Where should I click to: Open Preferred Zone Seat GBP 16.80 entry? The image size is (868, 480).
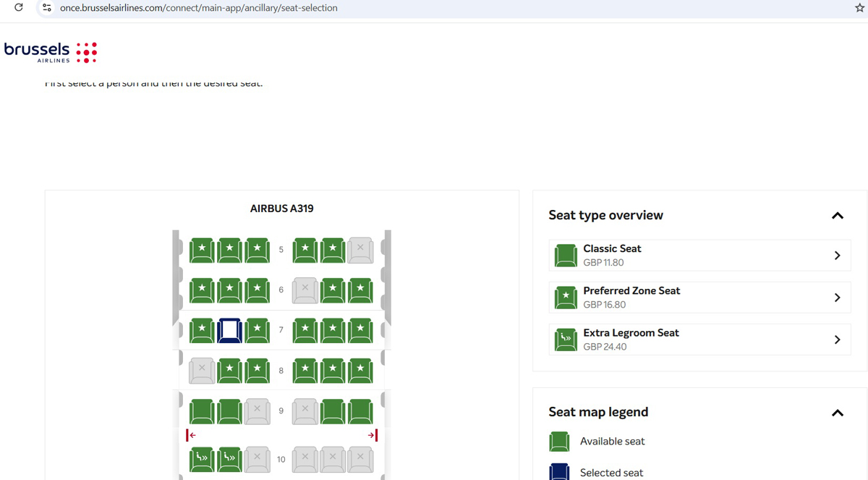699,298
